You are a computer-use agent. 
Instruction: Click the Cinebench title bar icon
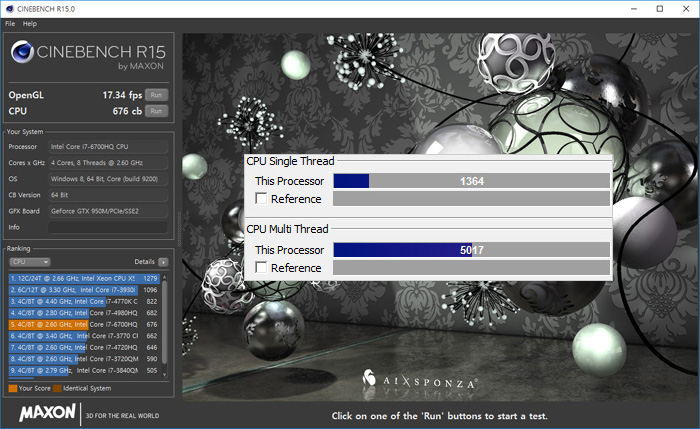point(9,9)
